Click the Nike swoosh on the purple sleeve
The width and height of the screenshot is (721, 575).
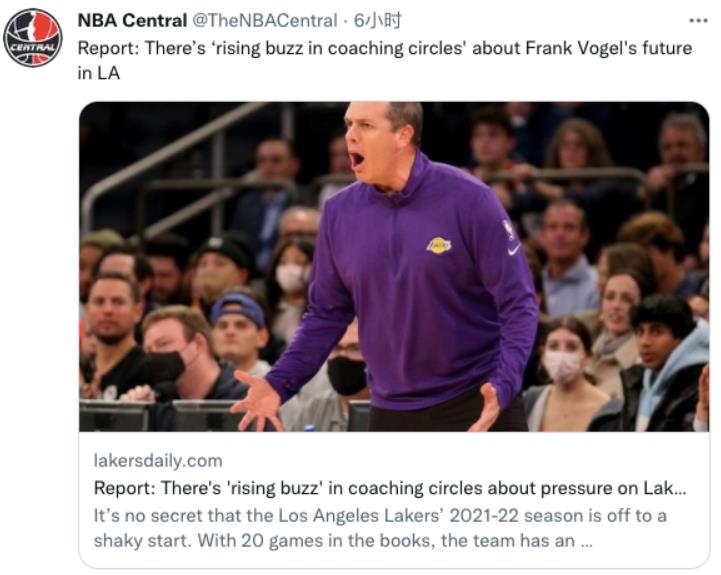[x=513, y=250]
